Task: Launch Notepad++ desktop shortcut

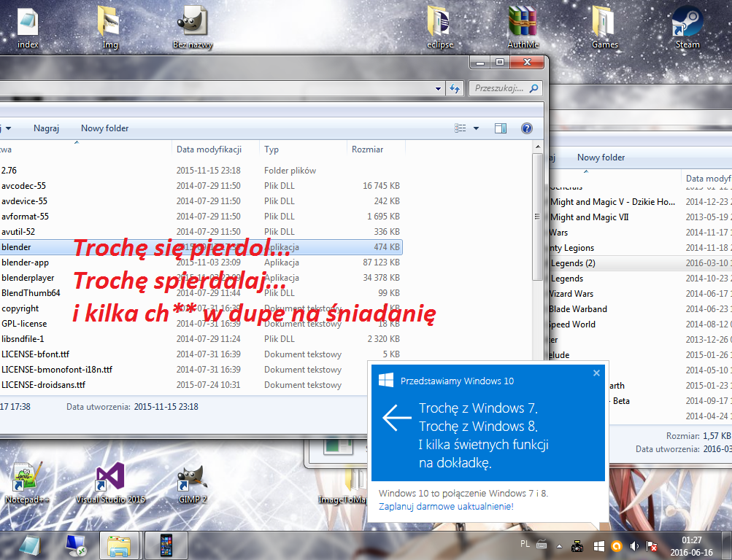Action: coord(27,483)
